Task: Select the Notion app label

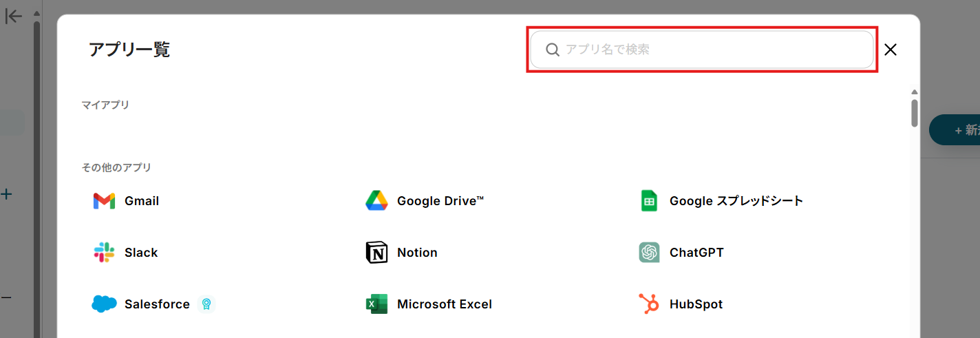Action: point(417,253)
